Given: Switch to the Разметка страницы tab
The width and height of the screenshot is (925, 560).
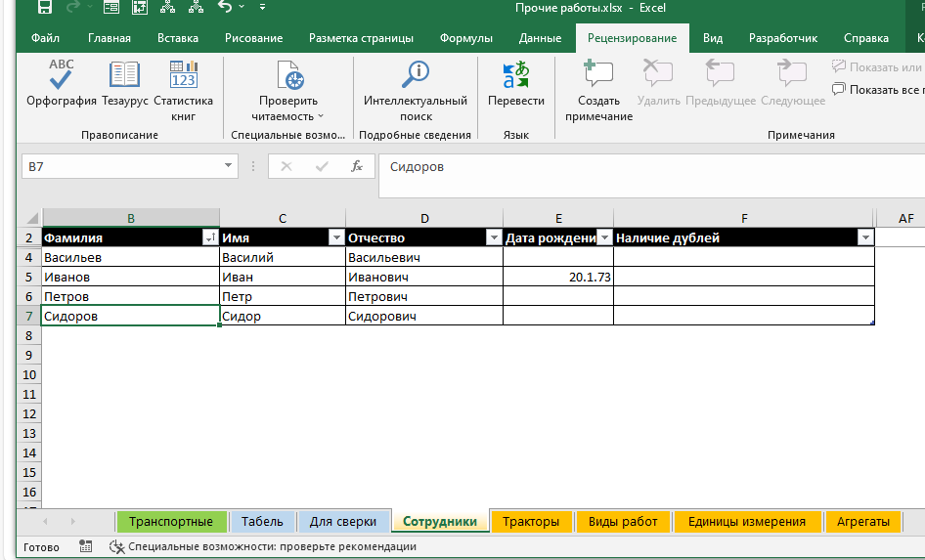Looking at the screenshot, I should click(x=361, y=38).
